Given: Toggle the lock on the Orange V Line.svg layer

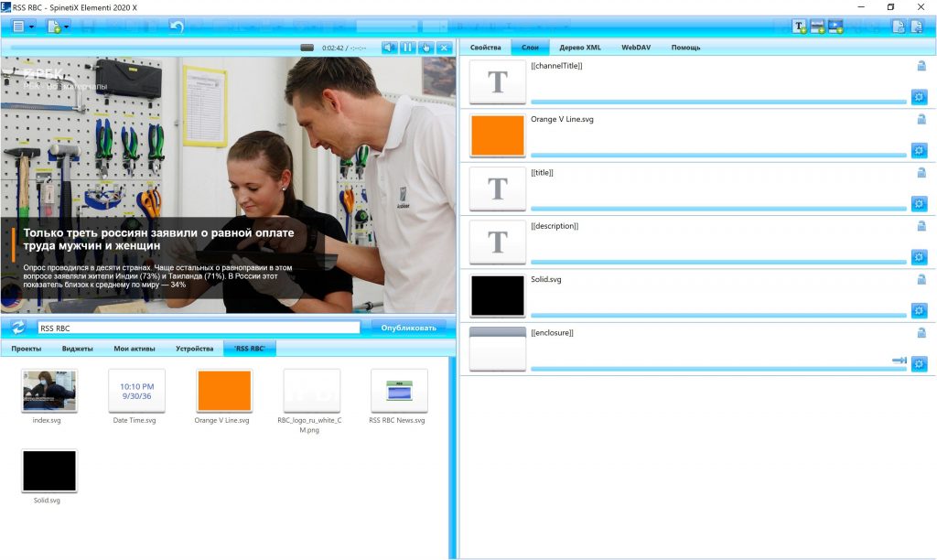Looking at the screenshot, I should (x=921, y=119).
